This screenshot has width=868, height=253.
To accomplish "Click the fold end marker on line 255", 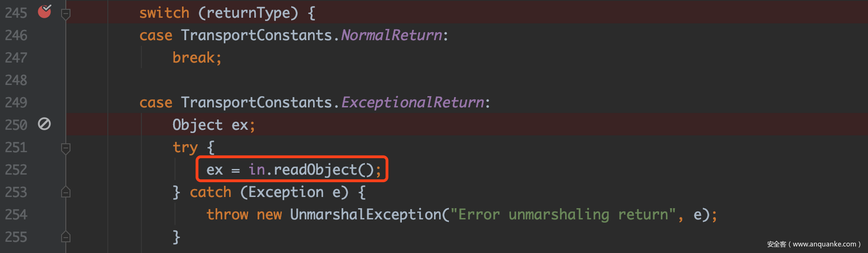I will tap(66, 237).
